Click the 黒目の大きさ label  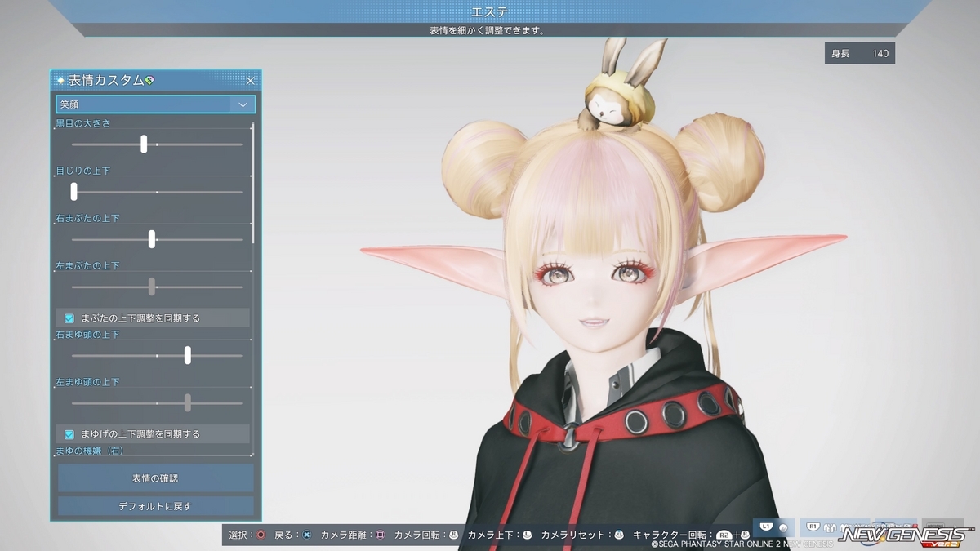[83, 122]
